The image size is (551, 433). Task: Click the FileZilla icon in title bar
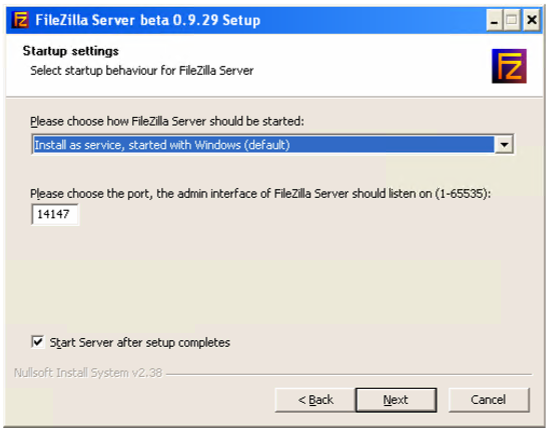tap(20, 20)
